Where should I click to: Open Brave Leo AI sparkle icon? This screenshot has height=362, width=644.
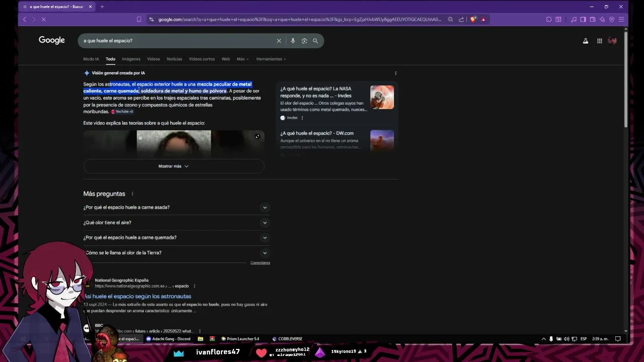click(x=602, y=20)
